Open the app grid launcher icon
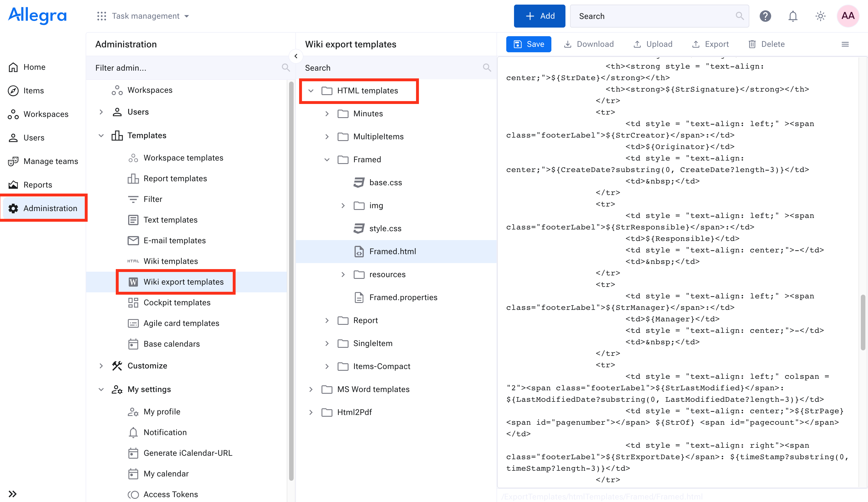The width and height of the screenshot is (868, 502). coord(101,16)
